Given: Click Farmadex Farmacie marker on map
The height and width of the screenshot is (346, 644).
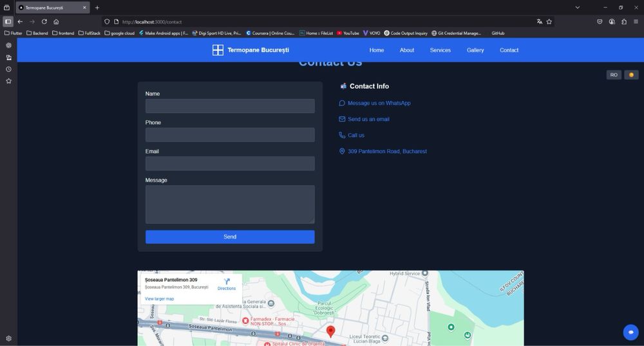Looking at the screenshot, I should (245, 321).
